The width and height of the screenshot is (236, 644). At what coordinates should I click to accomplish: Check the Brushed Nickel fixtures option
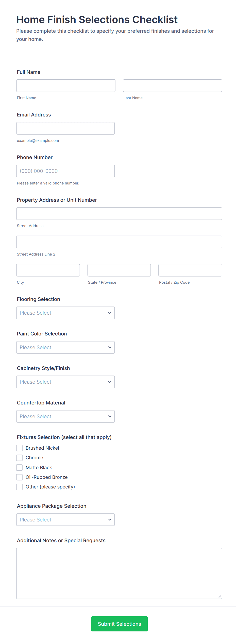point(20,448)
